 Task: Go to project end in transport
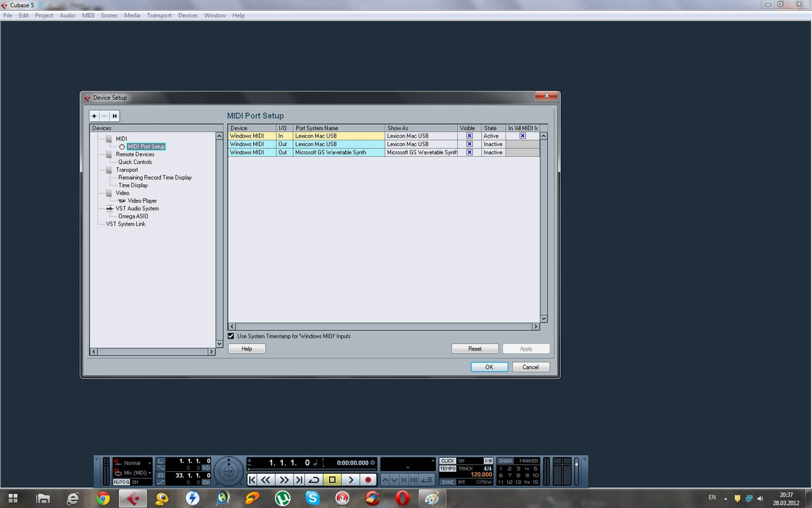pyautogui.click(x=299, y=480)
